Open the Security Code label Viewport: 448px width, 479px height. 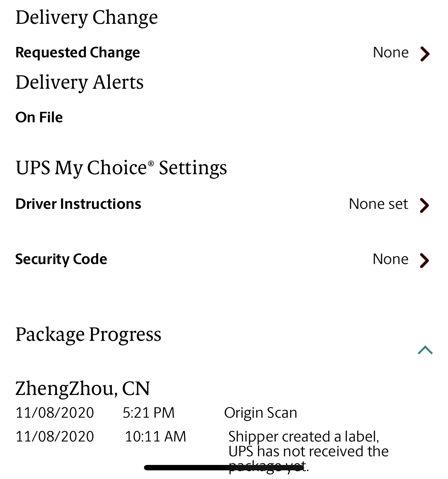click(61, 259)
